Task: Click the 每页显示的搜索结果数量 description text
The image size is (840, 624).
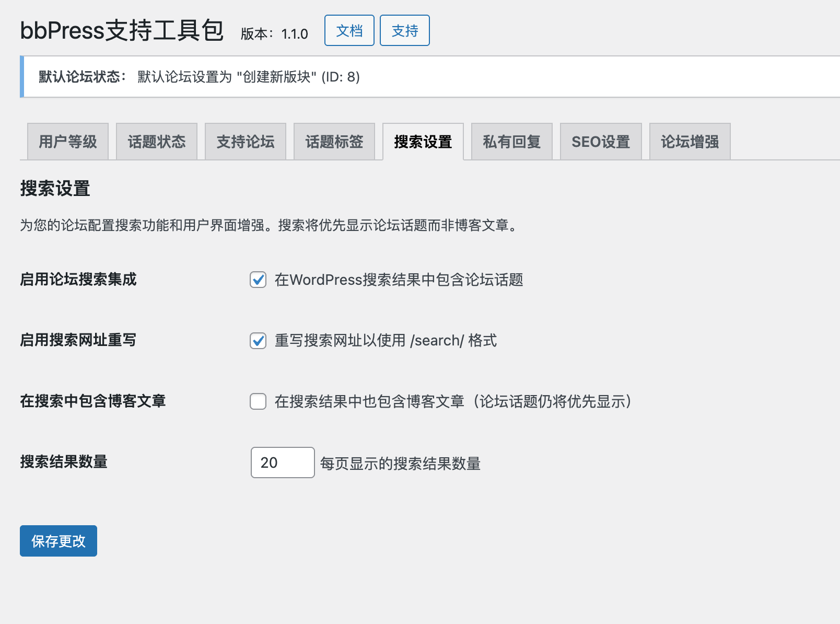Action: (x=400, y=464)
